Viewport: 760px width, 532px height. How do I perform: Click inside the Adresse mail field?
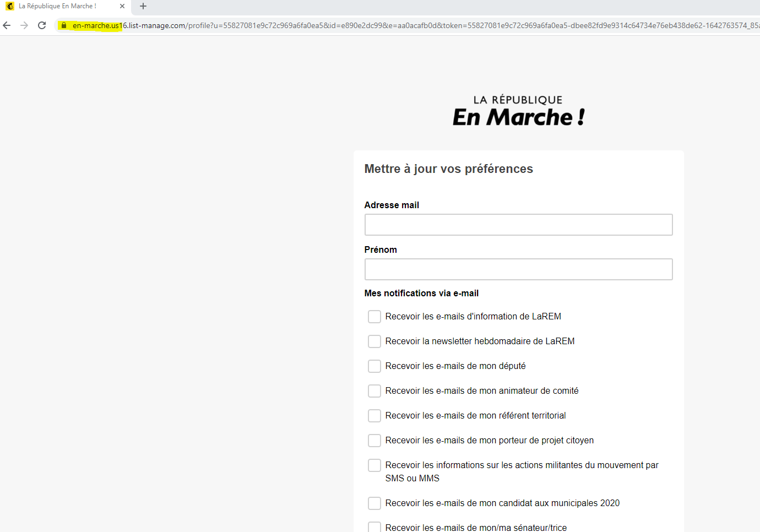click(518, 225)
